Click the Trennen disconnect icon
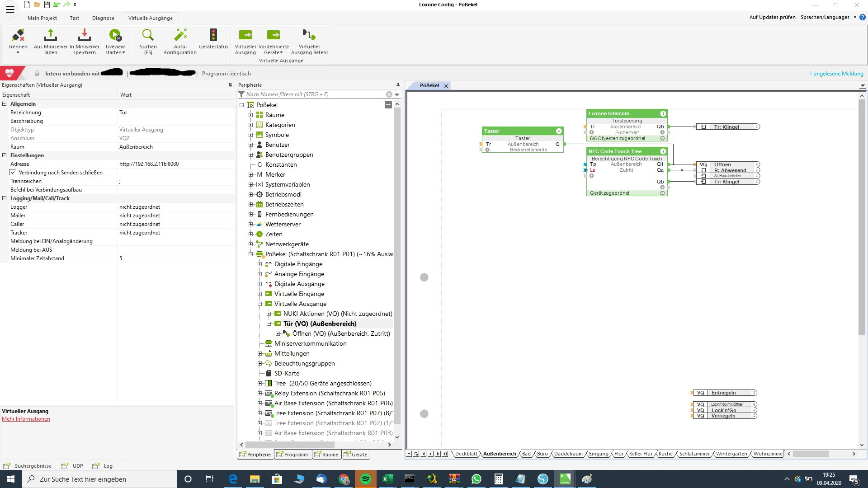 (x=18, y=35)
